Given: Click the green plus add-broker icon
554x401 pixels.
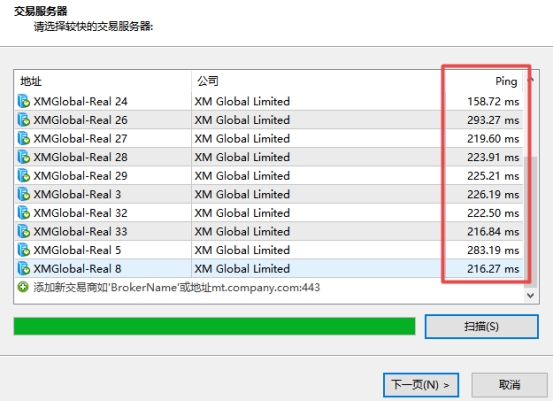Looking at the screenshot, I should 23,287.
